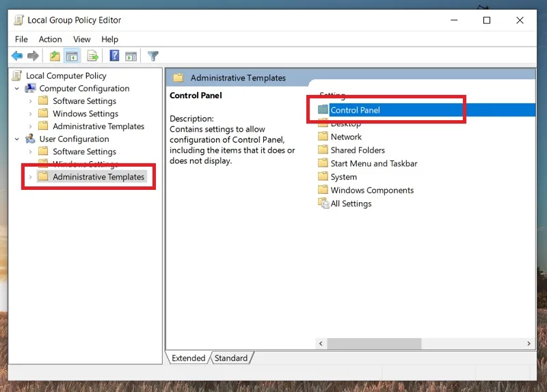Select Shared Folders in settings list
The image size is (547, 392).
358,150
